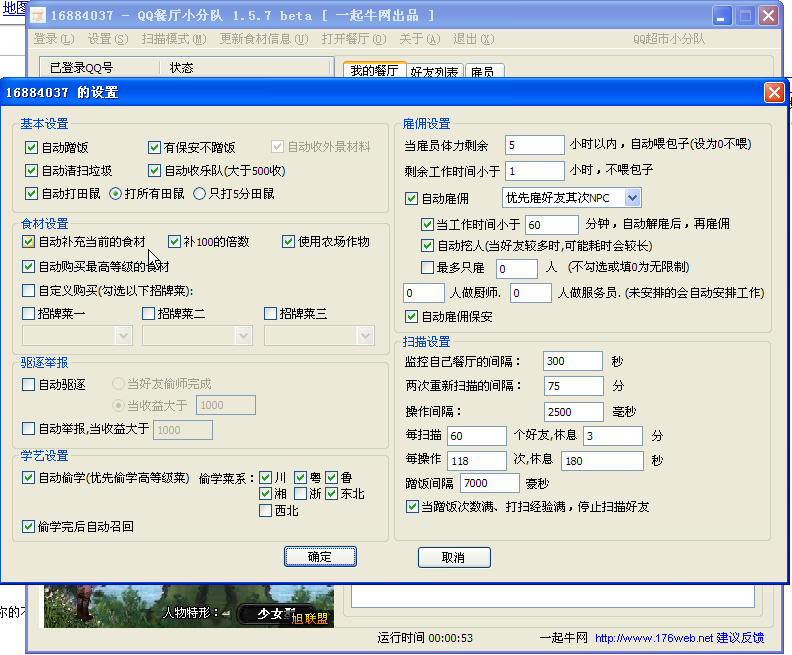The image size is (792, 655).
Task: Open 更新食材信息(U) menu
Action: 264,39
